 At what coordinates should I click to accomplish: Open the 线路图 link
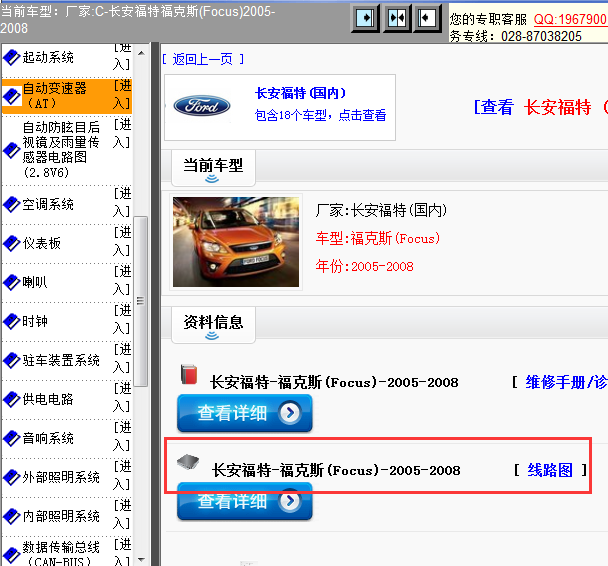pyautogui.click(x=550, y=470)
